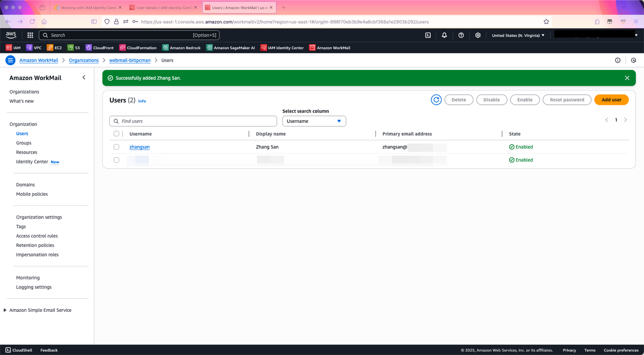Open the Amazon Bedrock favorite shortcut
Viewport: 644px width, 355px height.
pyautogui.click(x=181, y=48)
